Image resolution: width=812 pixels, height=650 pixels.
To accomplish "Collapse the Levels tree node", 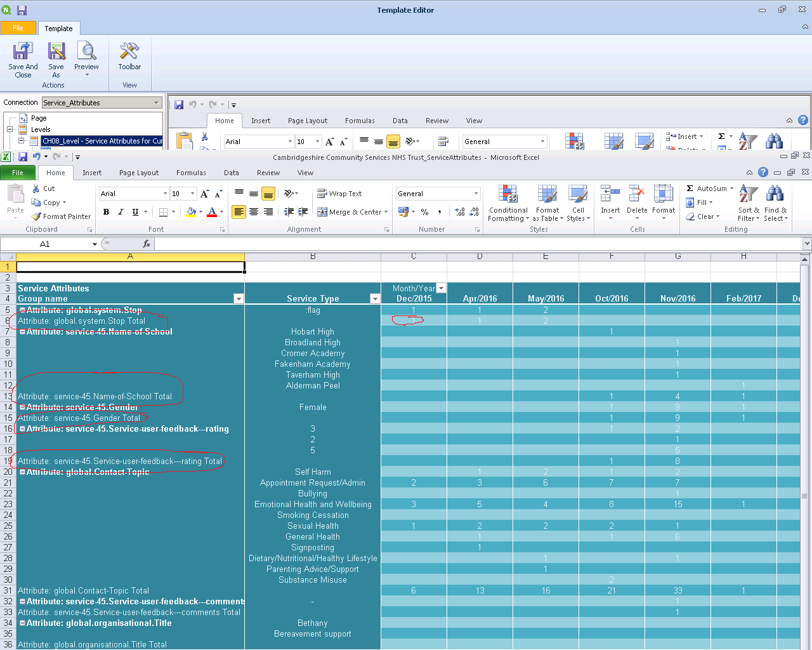I will click(x=10, y=129).
